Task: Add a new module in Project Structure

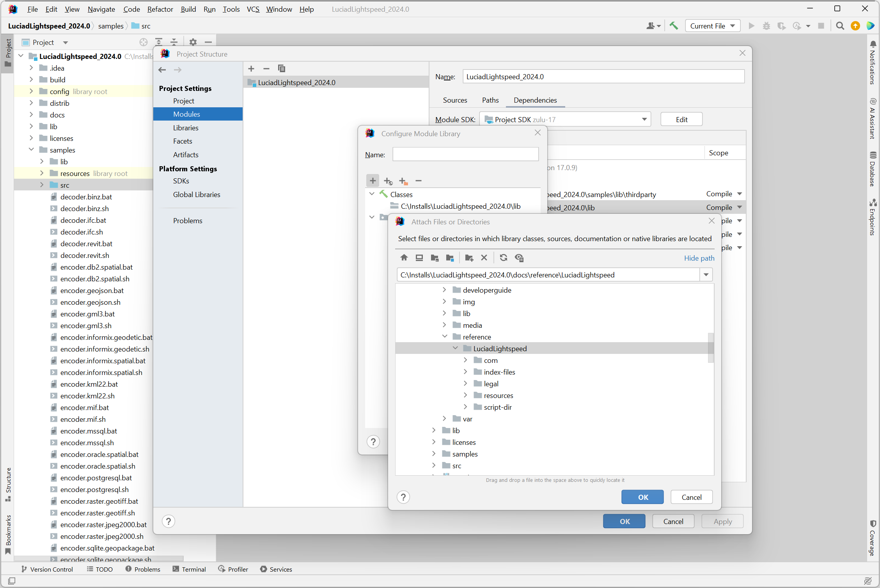Action: (251, 69)
